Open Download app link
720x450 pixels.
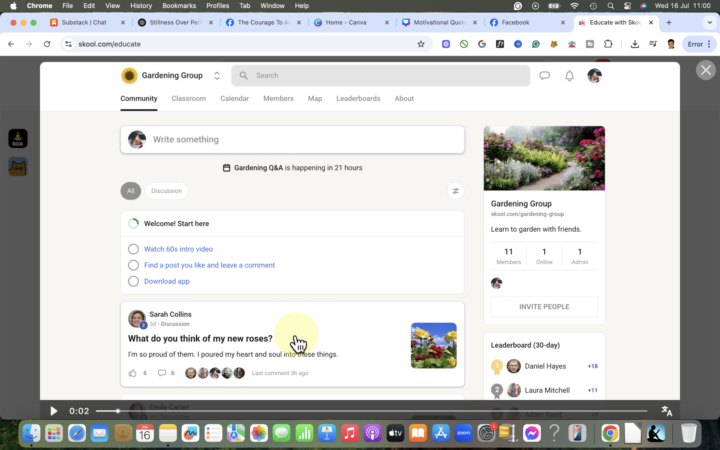tap(167, 281)
